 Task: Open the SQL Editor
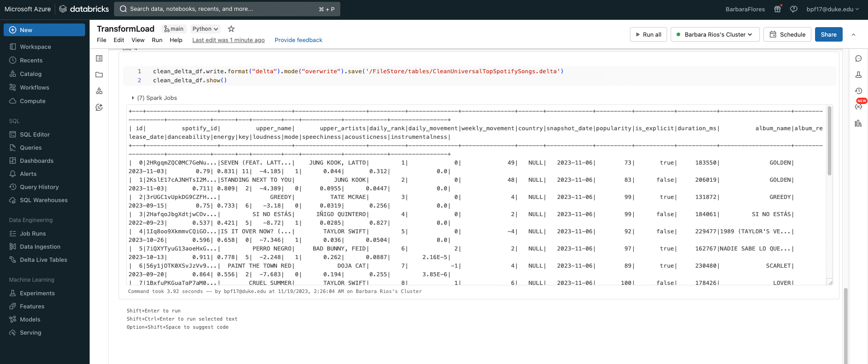point(35,134)
